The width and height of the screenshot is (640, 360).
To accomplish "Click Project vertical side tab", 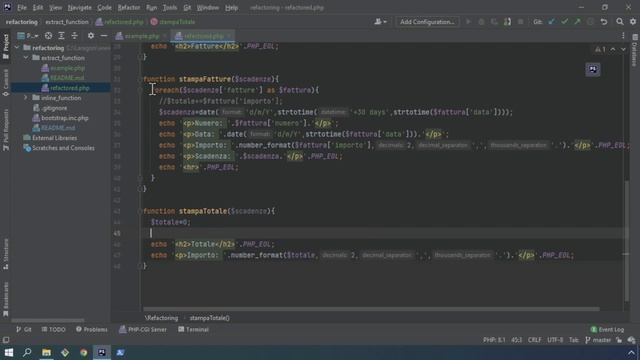I will coord(6,46).
